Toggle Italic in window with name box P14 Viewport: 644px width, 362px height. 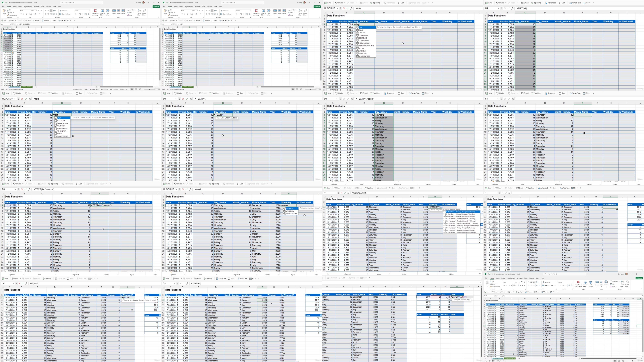(507, 286)
